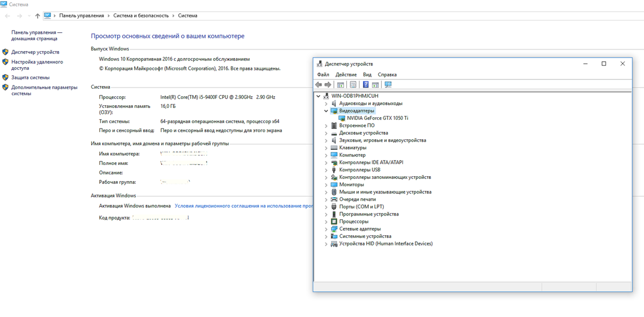Select the Дисковые устройства label
This screenshot has height=317, width=644.
[363, 133]
